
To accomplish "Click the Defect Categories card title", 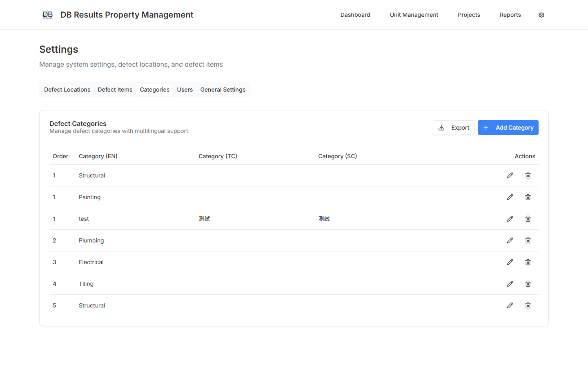I will click(78, 123).
